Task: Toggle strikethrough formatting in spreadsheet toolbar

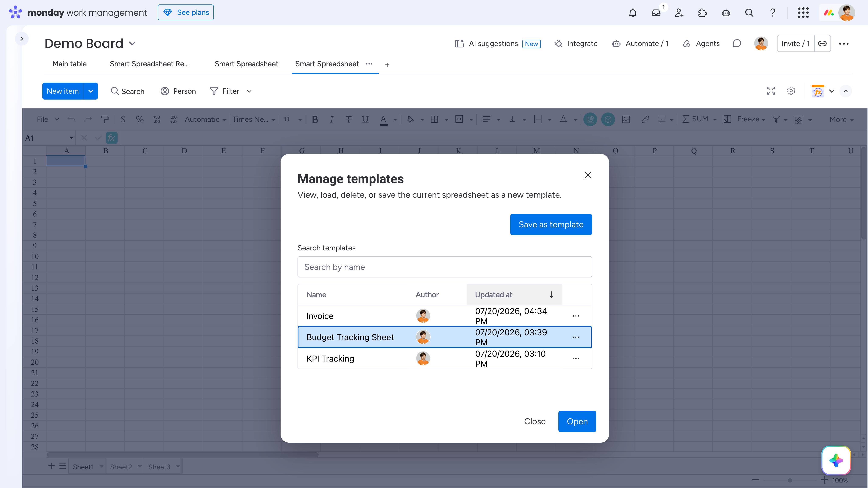Action: click(x=348, y=119)
